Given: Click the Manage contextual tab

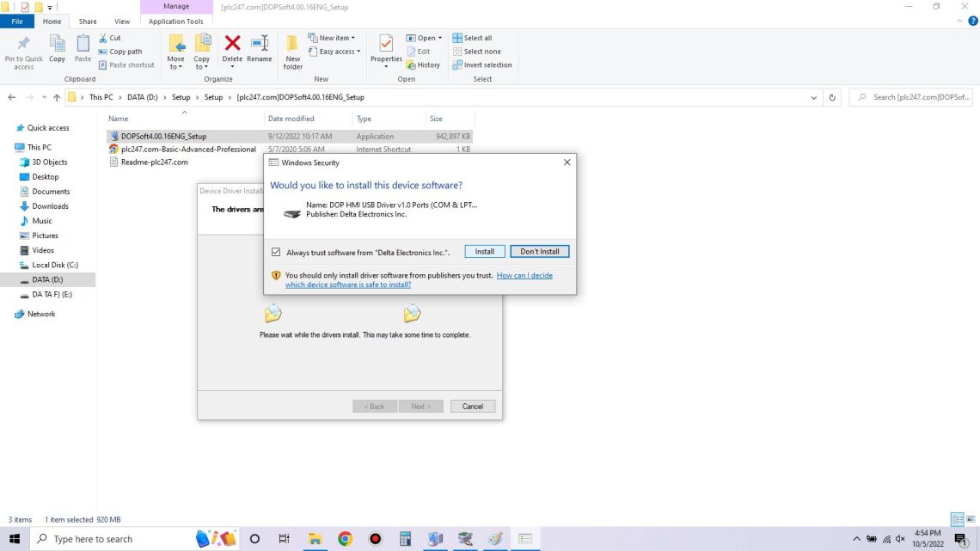Looking at the screenshot, I should [176, 6].
